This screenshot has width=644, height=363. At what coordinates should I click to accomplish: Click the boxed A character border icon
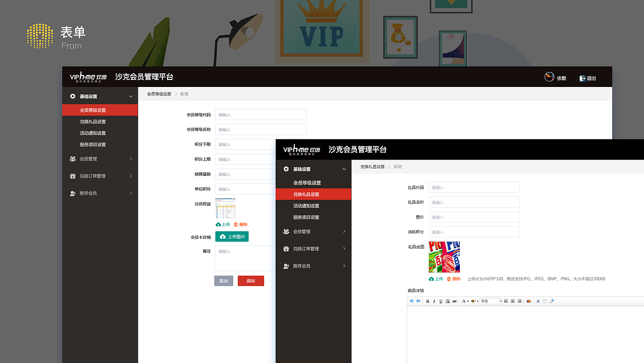pos(448,301)
